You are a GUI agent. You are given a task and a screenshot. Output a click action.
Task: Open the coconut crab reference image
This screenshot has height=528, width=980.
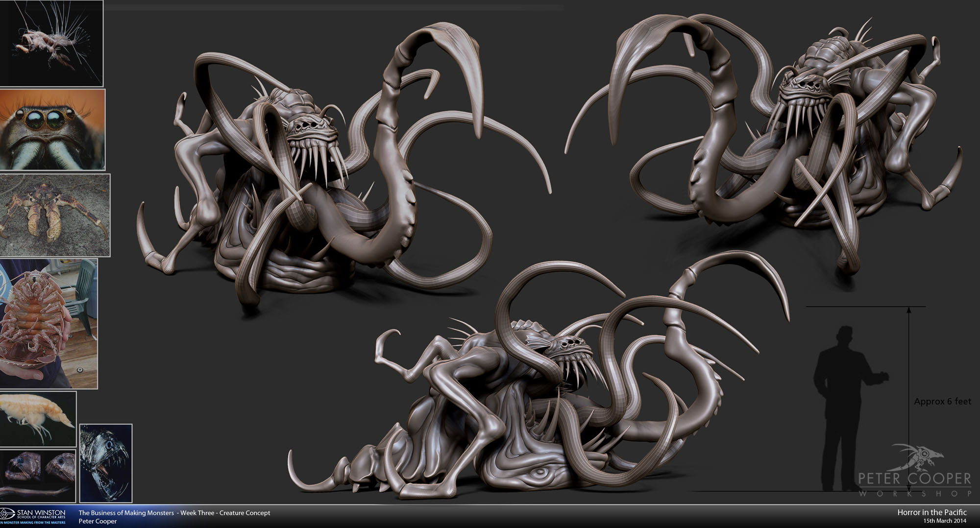[55, 215]
